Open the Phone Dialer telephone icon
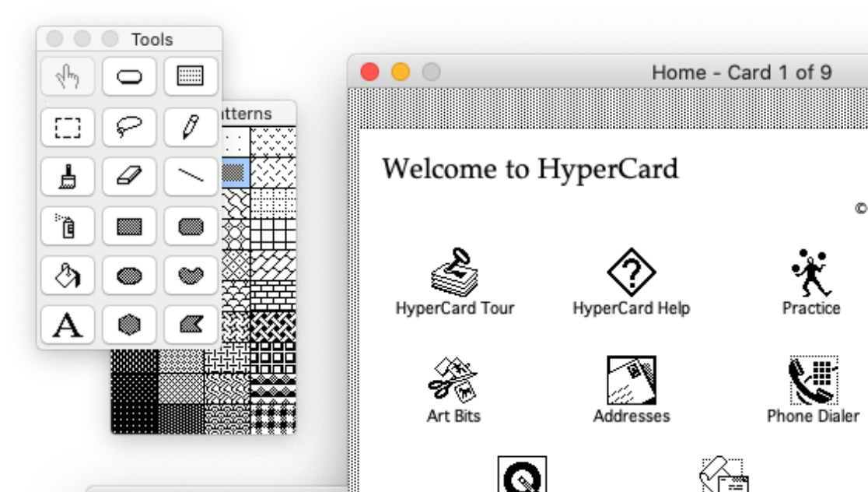Viewport: 868px width, 492px height. (x=814, y=380)
